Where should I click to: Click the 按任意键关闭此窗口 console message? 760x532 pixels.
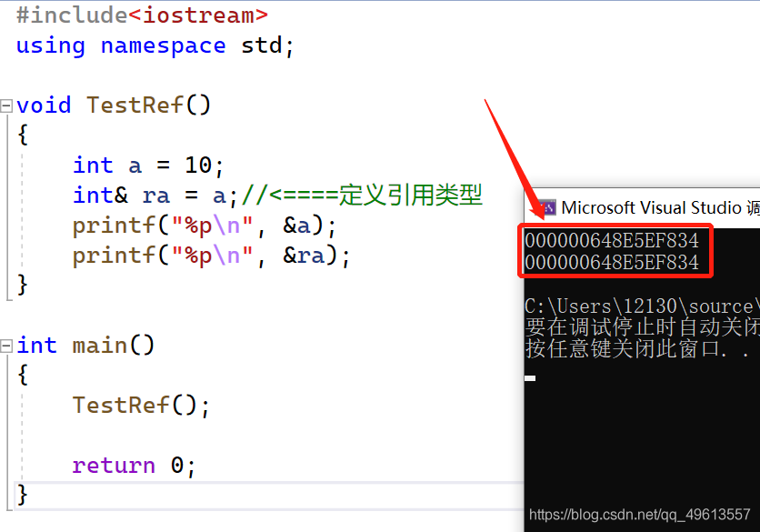(x=637, y=348)
